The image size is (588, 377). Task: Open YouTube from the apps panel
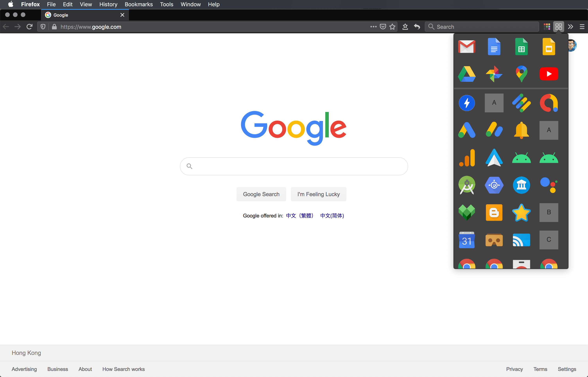point(549,74)
